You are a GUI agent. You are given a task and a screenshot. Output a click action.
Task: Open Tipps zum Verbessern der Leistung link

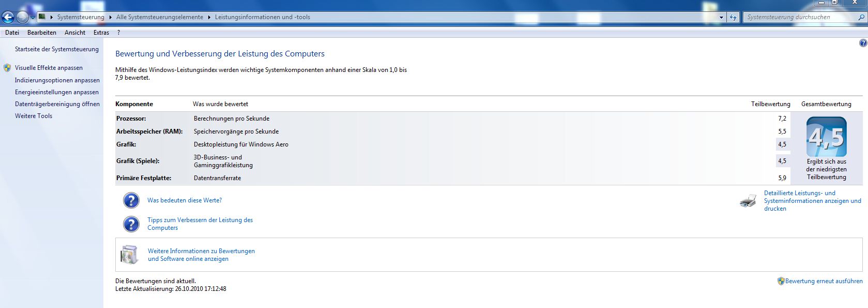coord(200,224)
